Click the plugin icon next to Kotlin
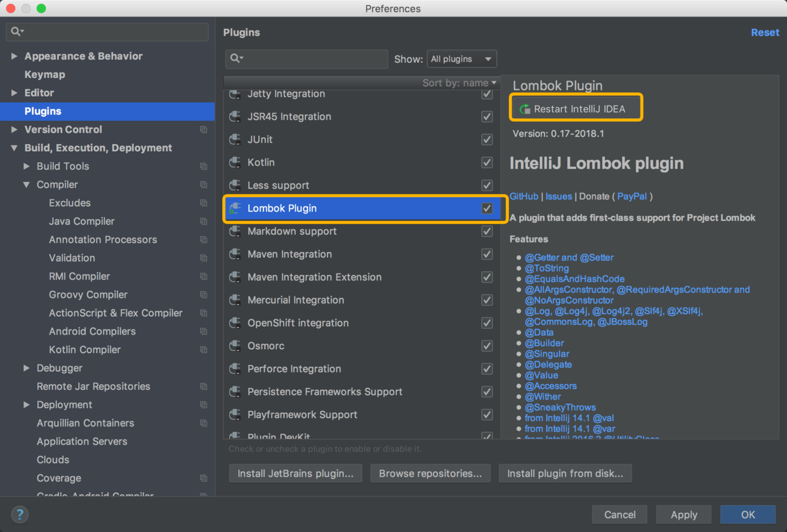 coord(235,163)
